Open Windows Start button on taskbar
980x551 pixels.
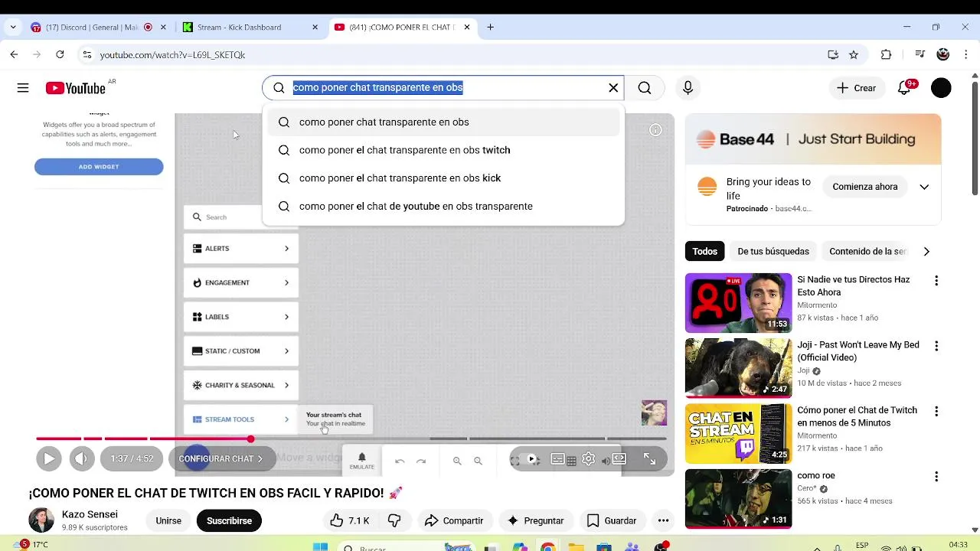(320, 546)
